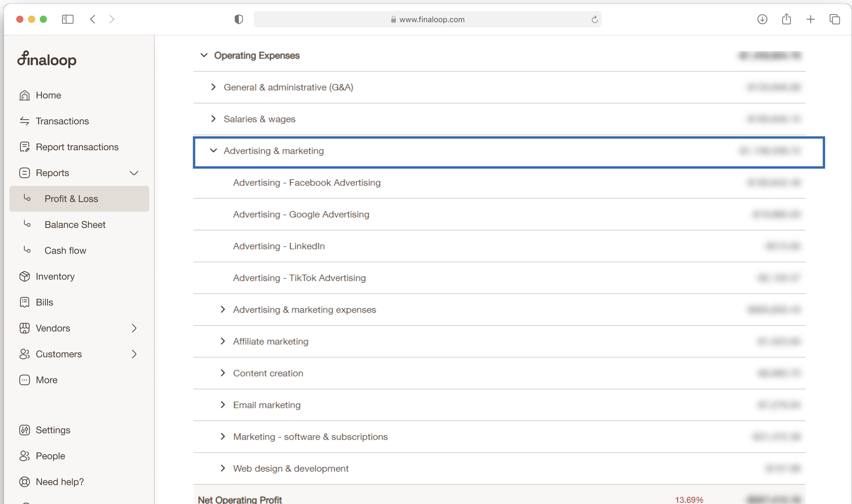The image size is (852, 504).
Task: Click the Vendors store icon
Action: 24,328
